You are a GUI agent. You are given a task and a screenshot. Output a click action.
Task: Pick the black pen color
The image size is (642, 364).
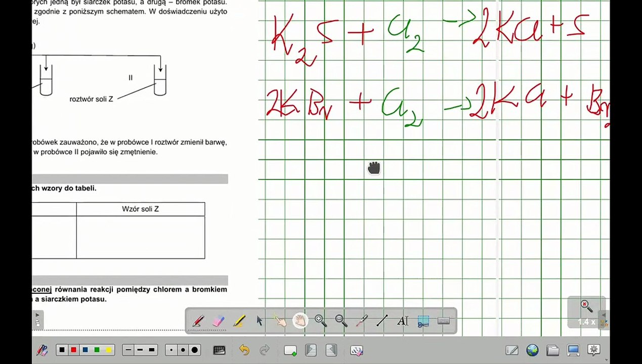pos(62,350)
